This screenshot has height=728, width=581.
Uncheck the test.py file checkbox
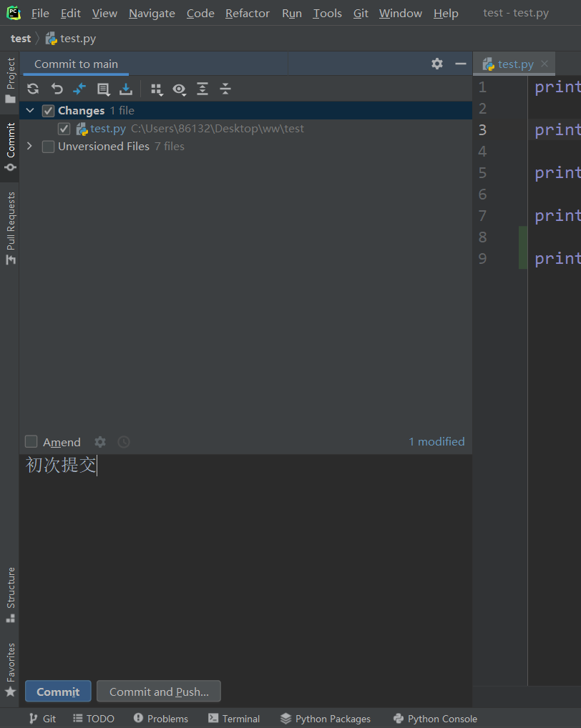pos(64,129)
